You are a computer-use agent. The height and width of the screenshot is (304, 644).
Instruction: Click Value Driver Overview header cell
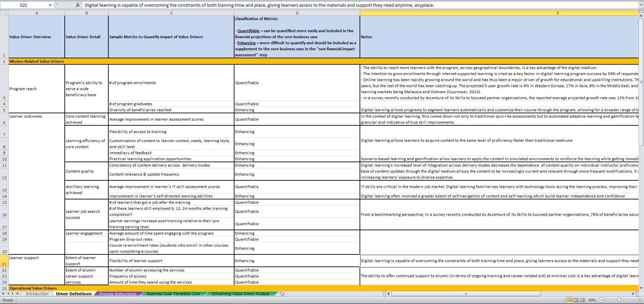(x=37, y=37)
